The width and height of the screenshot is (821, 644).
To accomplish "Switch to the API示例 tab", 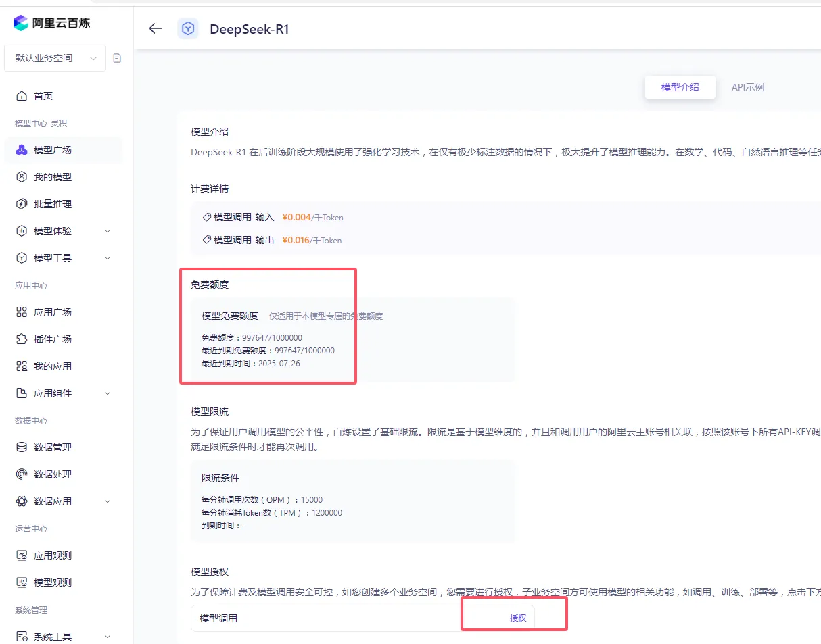I will coord(748,87).
